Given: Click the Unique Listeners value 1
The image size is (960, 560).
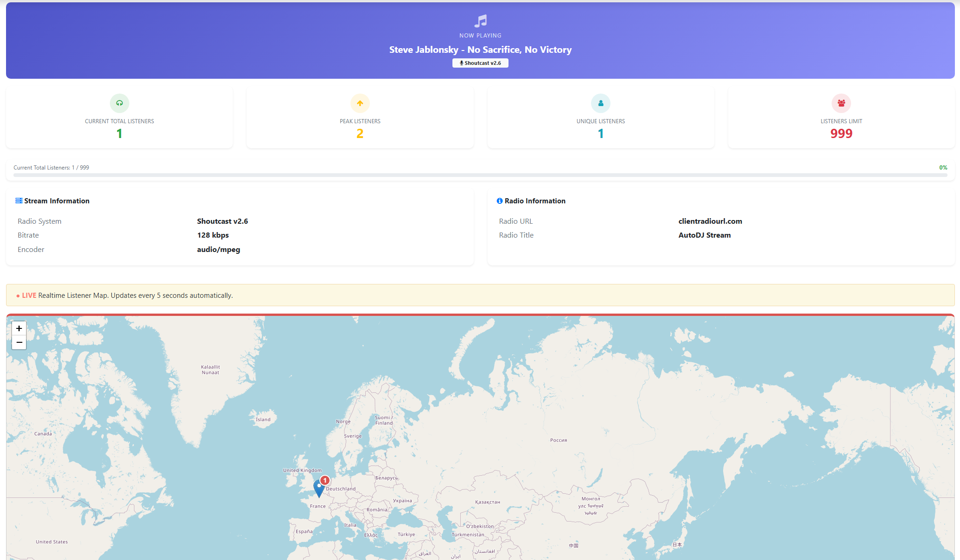Looking at the screenshot, I should 601,133.
